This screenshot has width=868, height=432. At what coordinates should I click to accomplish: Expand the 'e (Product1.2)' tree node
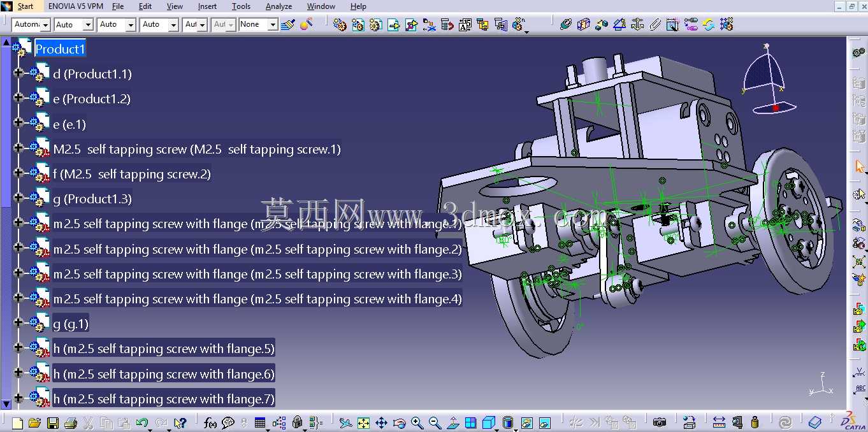18,98
